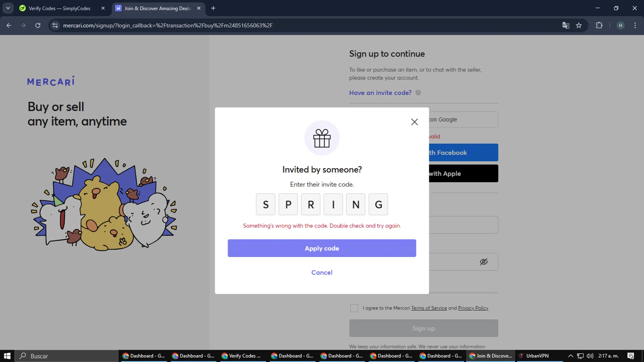Click the address bar URL
Image resolution: width=644 pixels, height=362 pixels.
168,25
